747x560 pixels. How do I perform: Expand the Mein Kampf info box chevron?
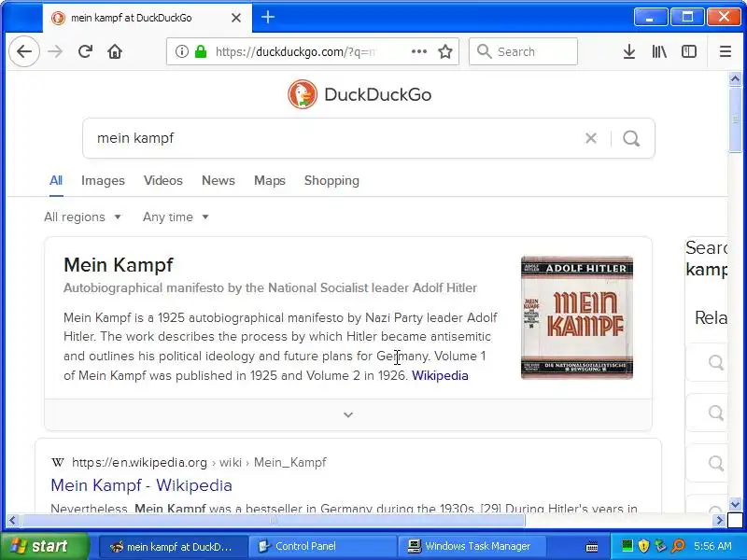pos(348,414)
